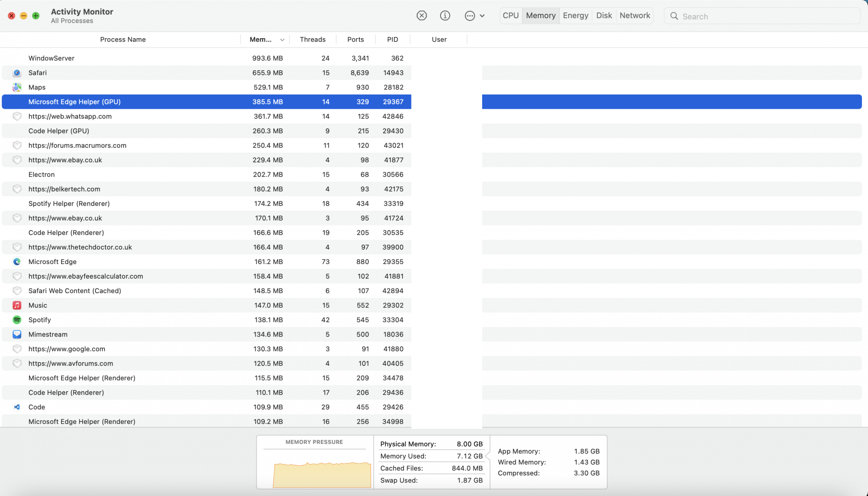The width and height of the screenshot is (868, 496).
Task: Click the Memory Pressure graph
Action: (x=322, y=474)
